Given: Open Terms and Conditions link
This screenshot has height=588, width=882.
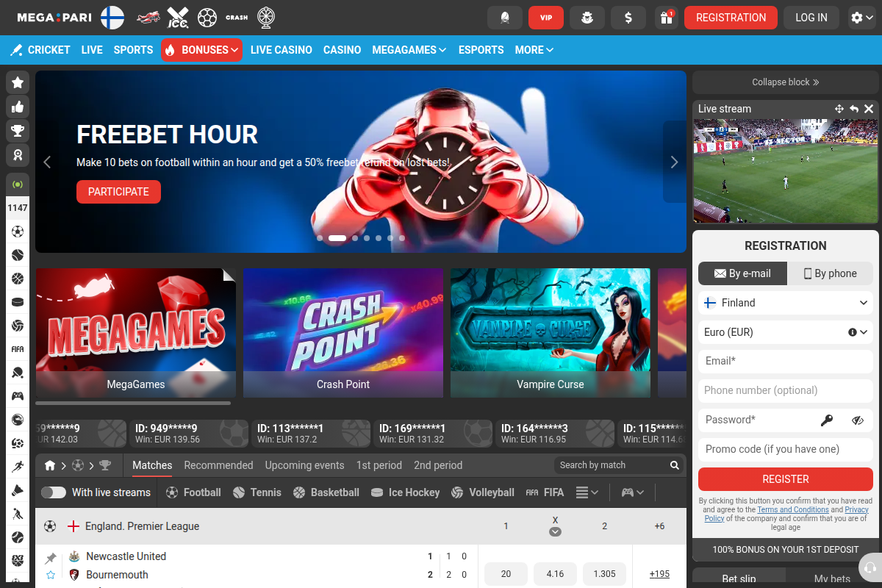Looking at the screenshot, I should pos(793,509).
